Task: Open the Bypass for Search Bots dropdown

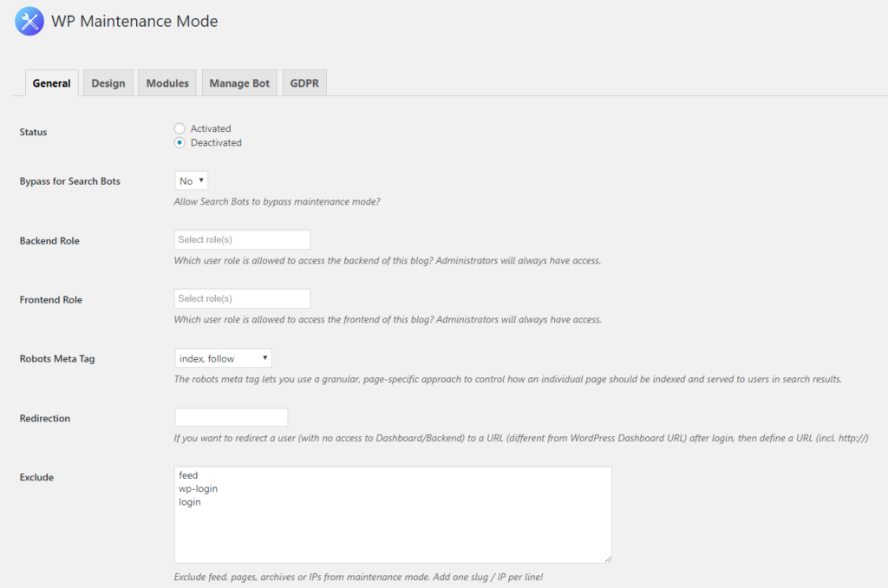Action: coord(190,180)
